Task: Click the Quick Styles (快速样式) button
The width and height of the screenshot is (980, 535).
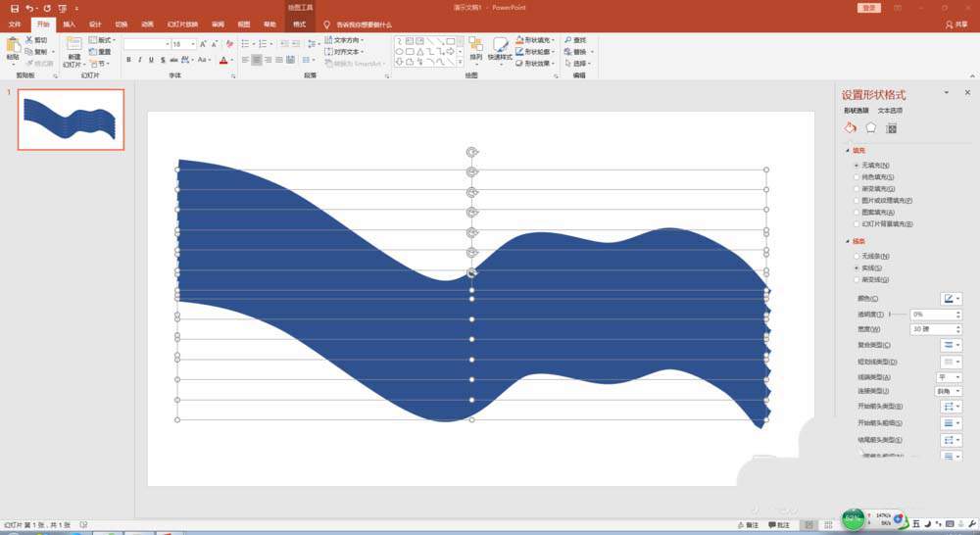Action: (500, 49)
